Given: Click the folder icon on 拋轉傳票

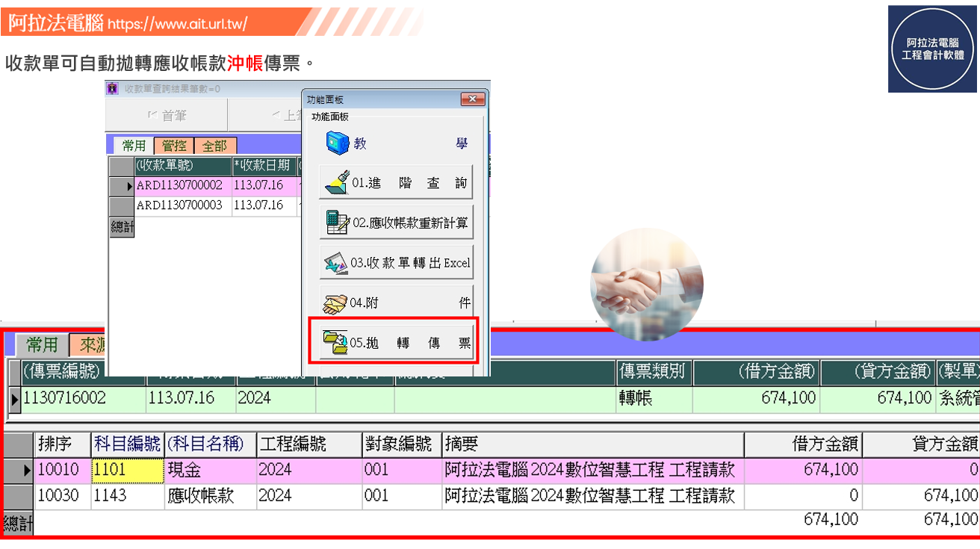Looking at the screenshot, I should (335, 342).
